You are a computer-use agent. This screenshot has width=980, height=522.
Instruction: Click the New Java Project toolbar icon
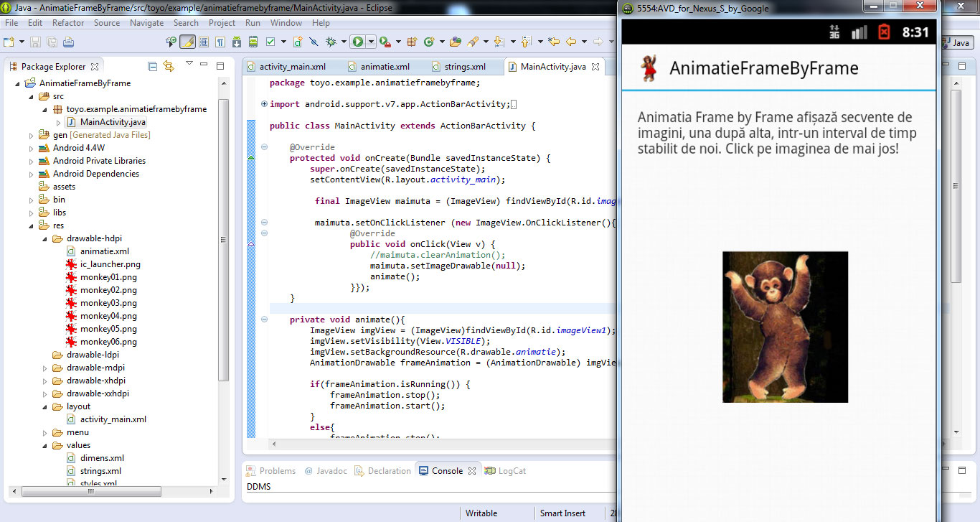9,42
